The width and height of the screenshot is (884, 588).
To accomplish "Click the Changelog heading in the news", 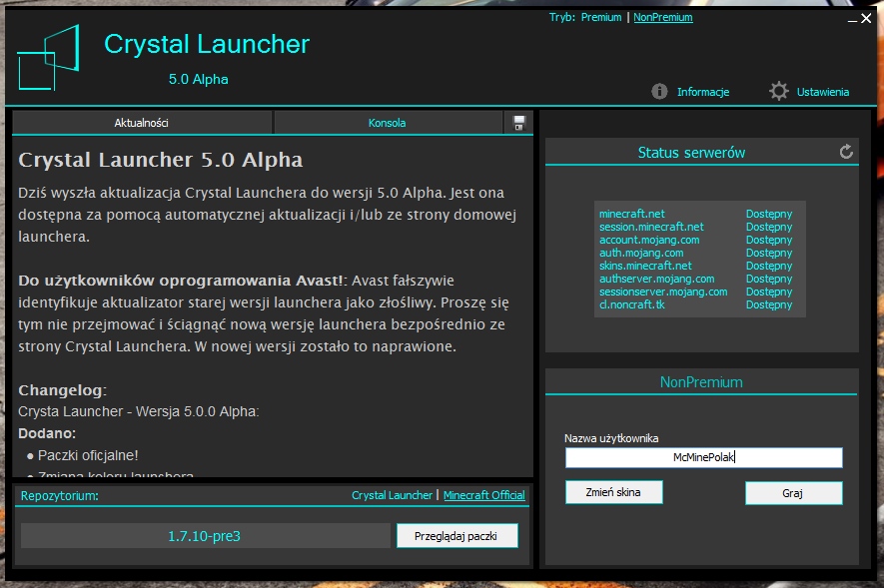I will [62, 389].
